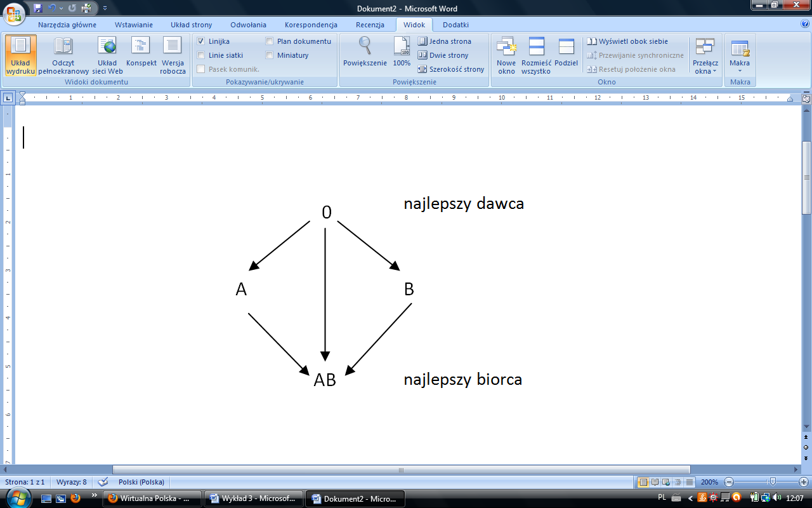Open the Quick Access Toolbar customize arrow
812x508 pixels.
105,9
